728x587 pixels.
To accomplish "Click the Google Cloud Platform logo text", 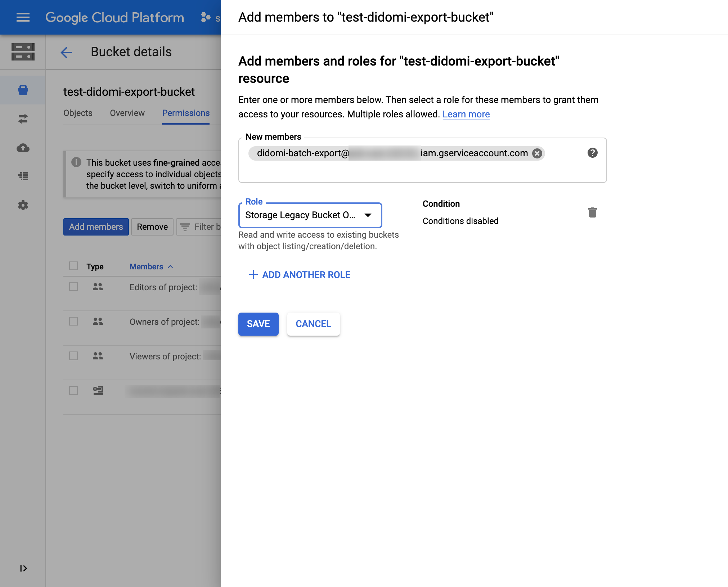I will 114,17.
